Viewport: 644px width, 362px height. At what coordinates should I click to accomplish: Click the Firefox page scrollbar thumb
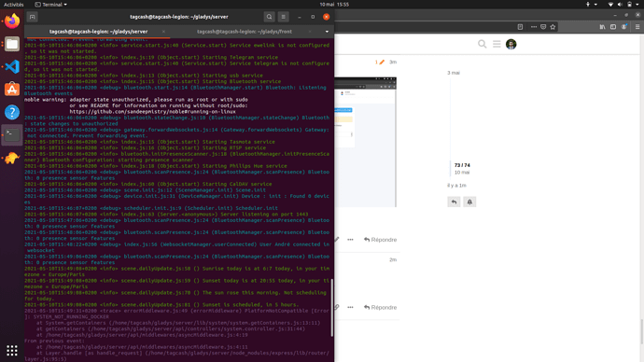point(641,331)
